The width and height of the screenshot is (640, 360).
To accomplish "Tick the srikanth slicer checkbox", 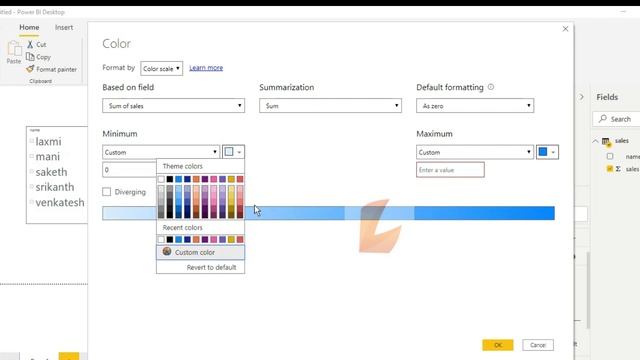I will coord(31,187).
